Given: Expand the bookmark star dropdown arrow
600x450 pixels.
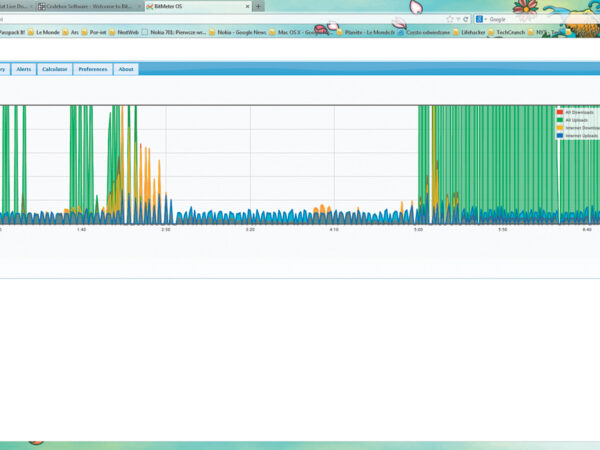Looking at the screenshot, I should pos(456,18).
